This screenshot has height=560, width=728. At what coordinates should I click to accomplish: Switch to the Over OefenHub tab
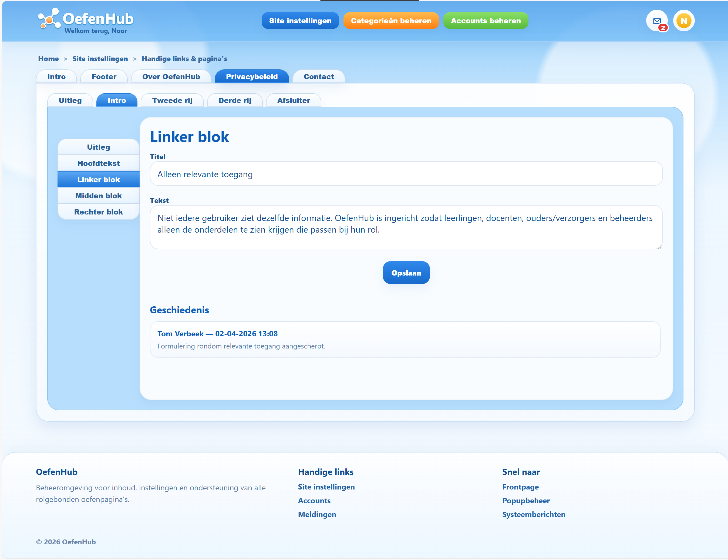pyautogui.click(x=171, y=77)
